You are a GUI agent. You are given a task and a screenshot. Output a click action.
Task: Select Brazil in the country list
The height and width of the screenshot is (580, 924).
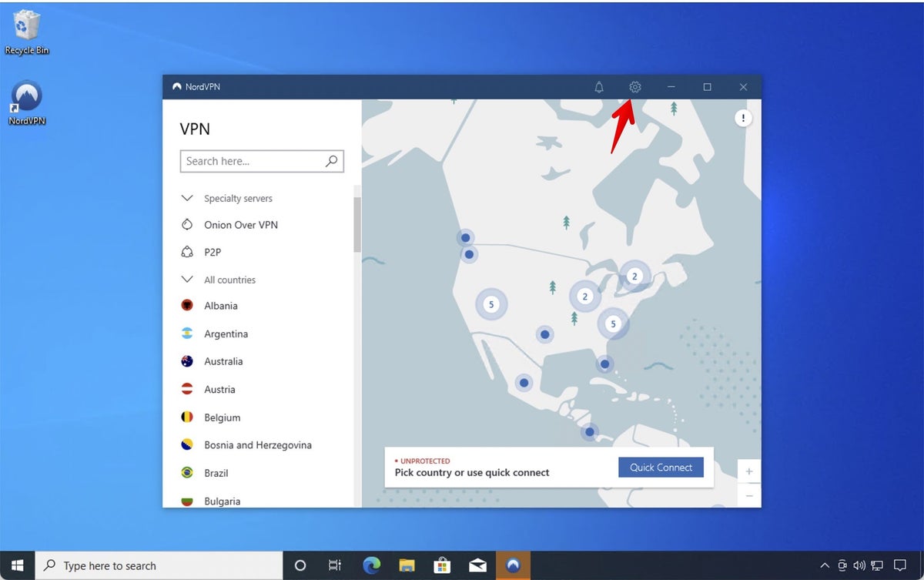tap(216, 473)
